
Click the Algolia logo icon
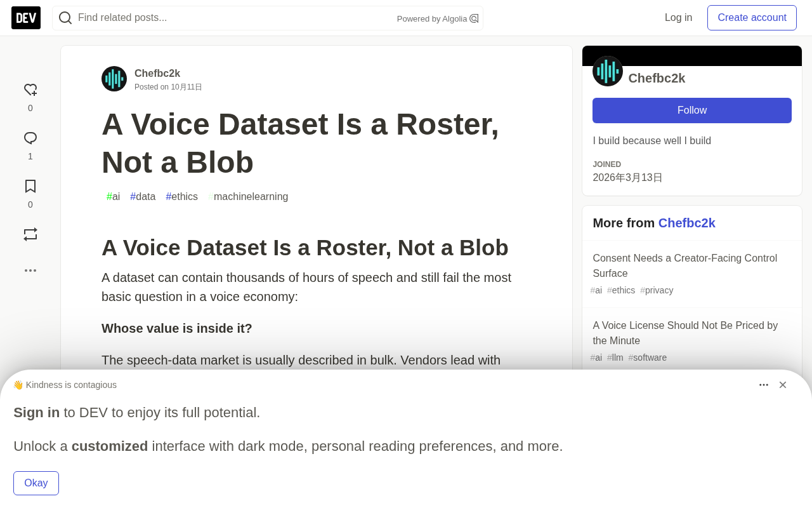coord(474,18)
